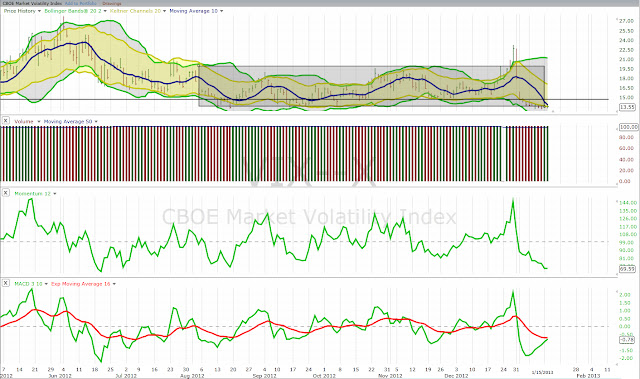Close the Momentum 12 indicator panel
Screen dimensions: 640x379
(x=6, y=193)
